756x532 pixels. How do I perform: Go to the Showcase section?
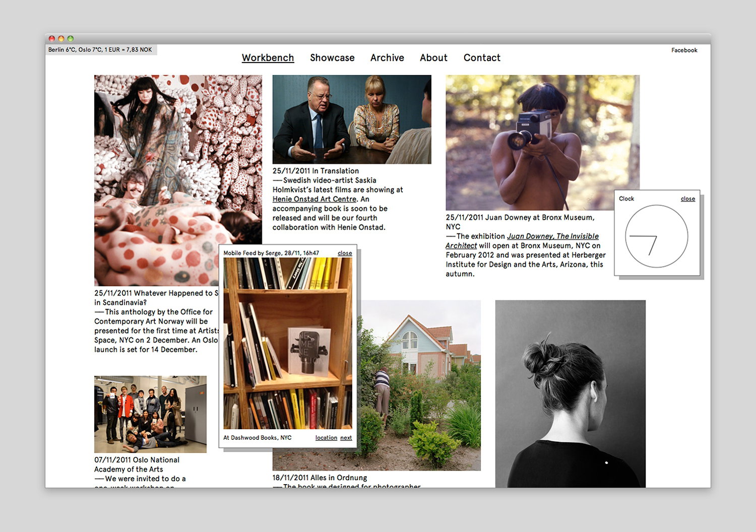point(332,58)
